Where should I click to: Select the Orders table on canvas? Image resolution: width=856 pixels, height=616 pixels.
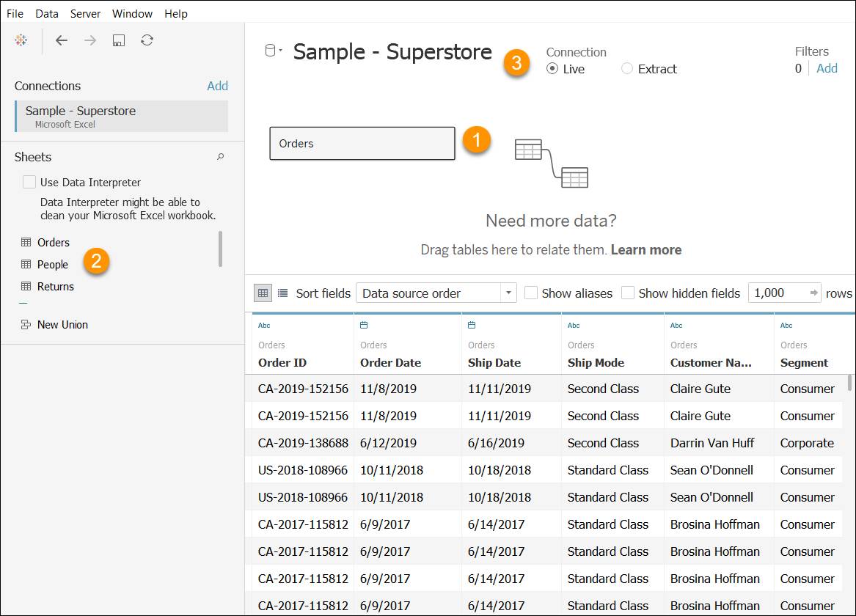point(362,144)
